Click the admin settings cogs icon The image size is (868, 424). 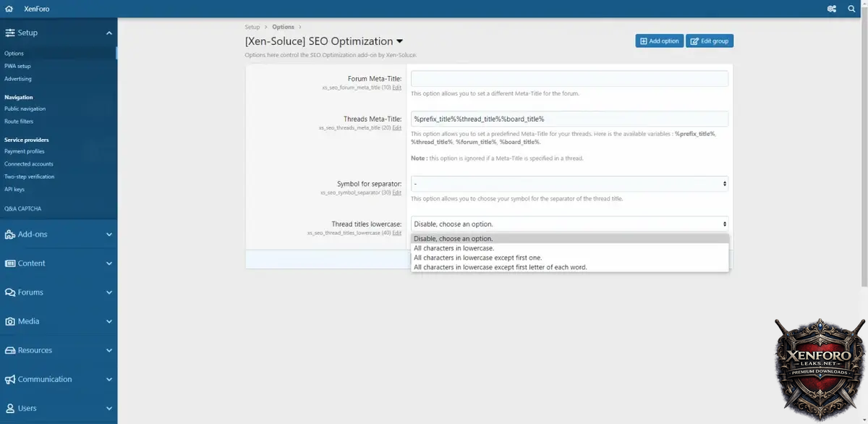pyautogui.click(x=831, y=9)
